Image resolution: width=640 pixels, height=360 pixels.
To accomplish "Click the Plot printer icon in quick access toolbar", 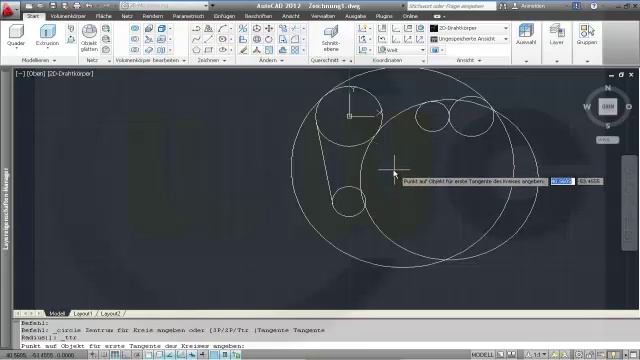I will 77,6.
